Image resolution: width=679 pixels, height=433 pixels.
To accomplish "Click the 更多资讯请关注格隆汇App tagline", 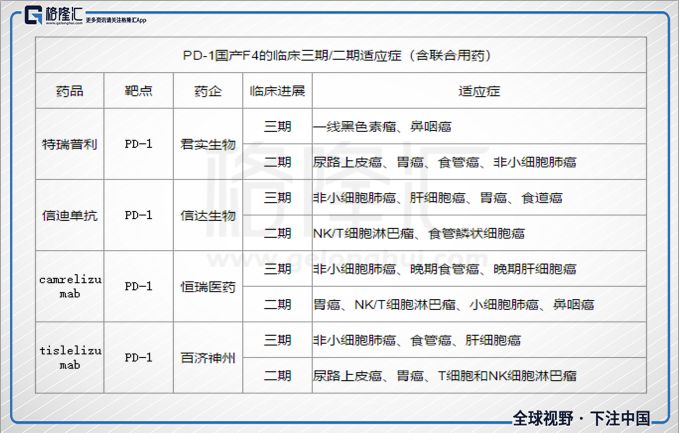I will click(116, 20).
